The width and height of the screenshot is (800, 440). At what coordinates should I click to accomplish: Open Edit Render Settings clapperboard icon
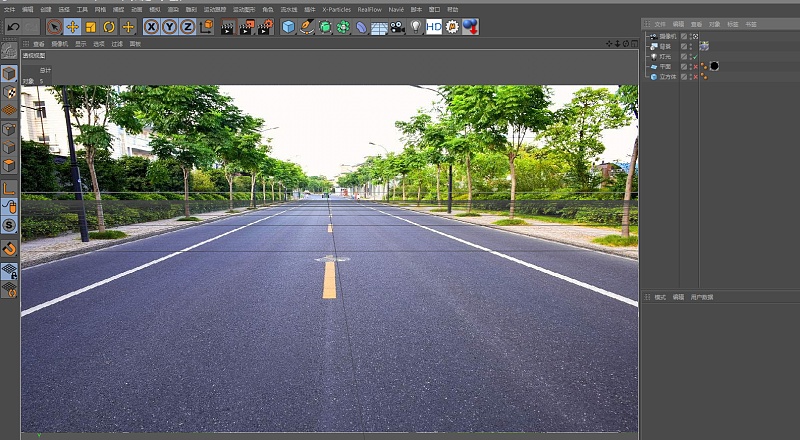pyautogui.click(x=265, y=27)
